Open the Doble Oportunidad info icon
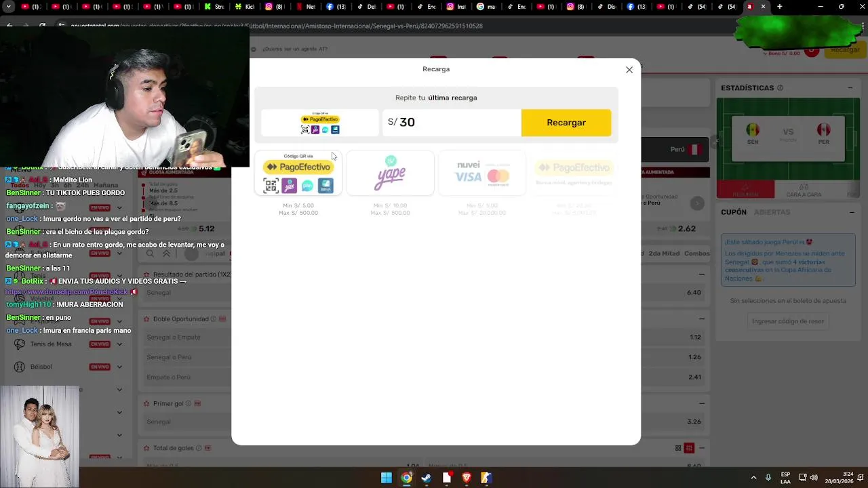Screen dimensions: 868x488 pyautogui.click(x=213, y=319)
